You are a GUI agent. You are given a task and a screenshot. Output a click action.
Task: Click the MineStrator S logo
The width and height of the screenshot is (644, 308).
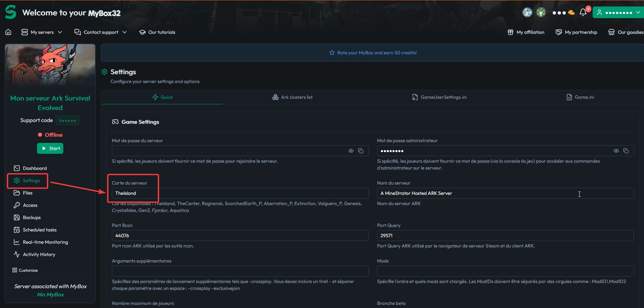point(11,12)
